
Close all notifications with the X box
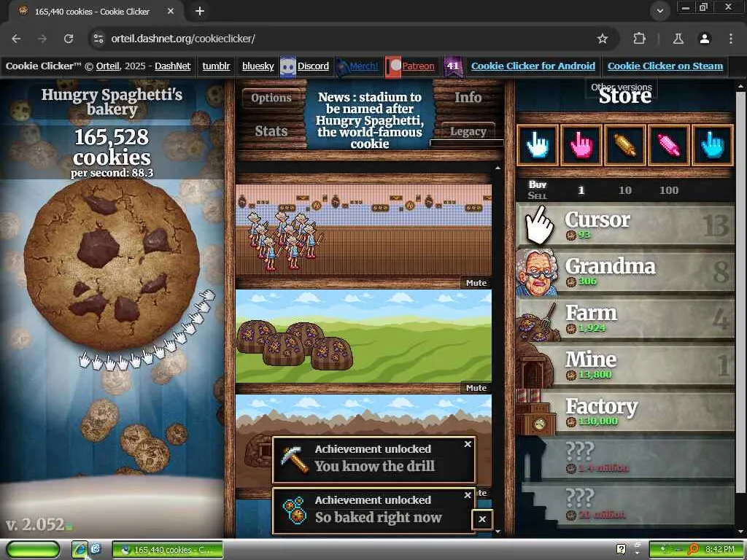[482, 519]
